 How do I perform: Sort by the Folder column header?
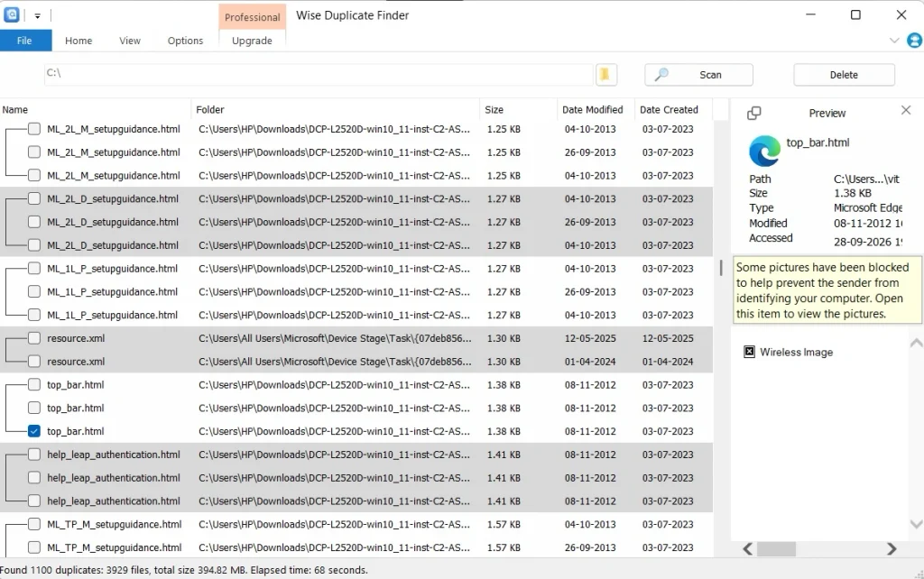coord(335,109)
